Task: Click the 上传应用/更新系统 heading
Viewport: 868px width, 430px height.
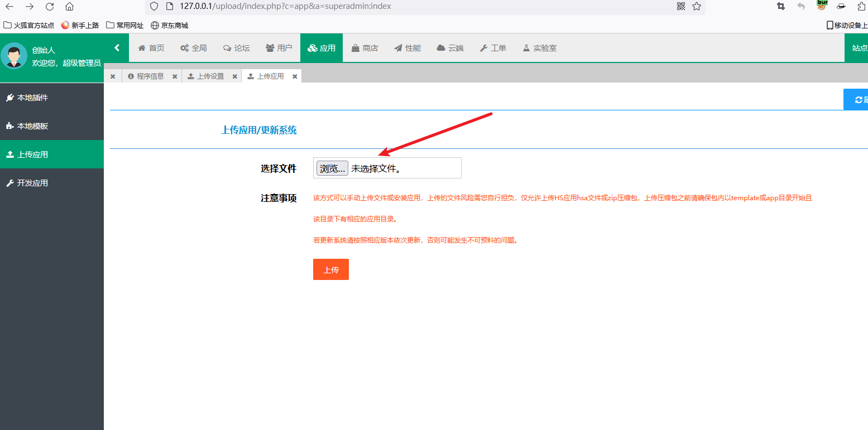Action: [259, 131]
